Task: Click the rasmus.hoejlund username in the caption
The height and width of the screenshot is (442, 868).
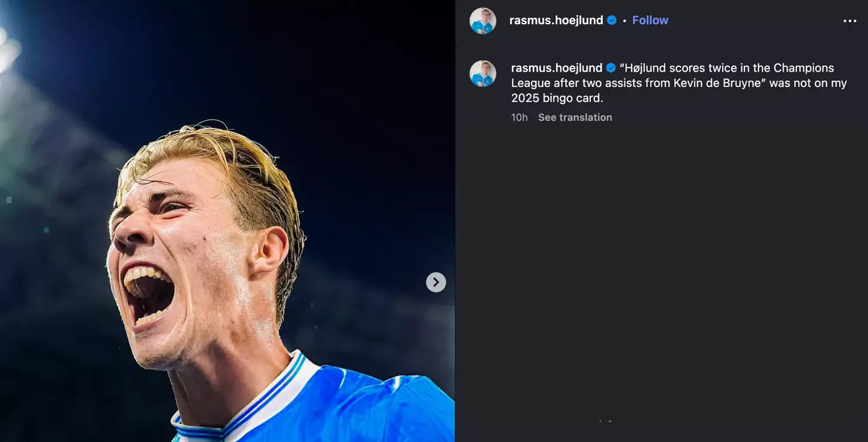Action: click(557, 68)
